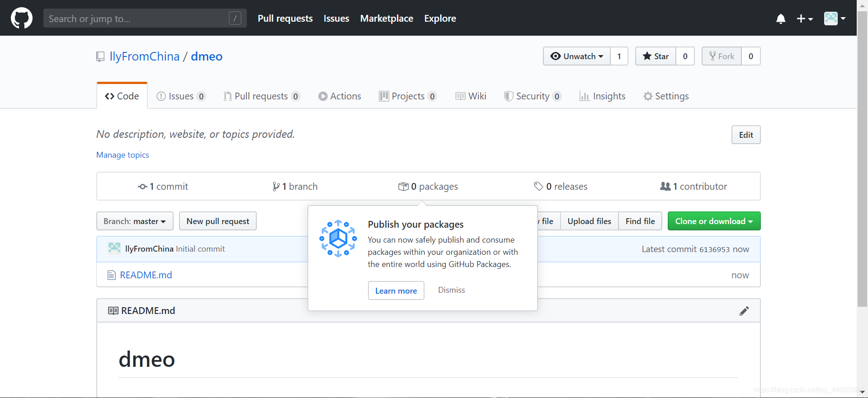The height and width of the screenshot is (398, 868).
Task: Open the Security tab
Action: pyautogui.click(x=533, y=96)
